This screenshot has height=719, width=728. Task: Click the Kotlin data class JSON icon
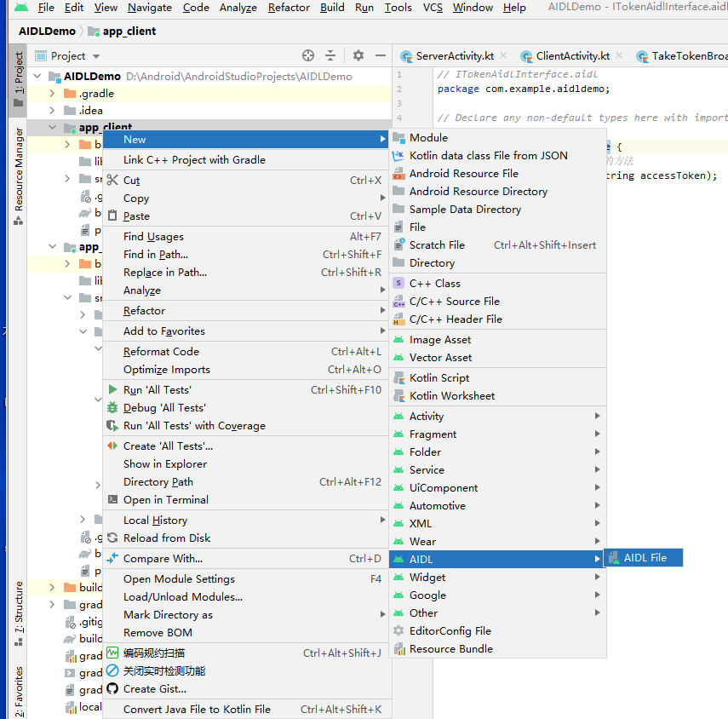click(x=398, y=156)
